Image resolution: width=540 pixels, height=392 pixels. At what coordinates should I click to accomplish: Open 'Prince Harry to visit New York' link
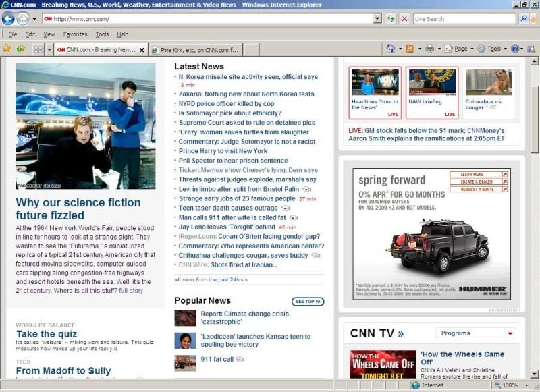(223, 151)
